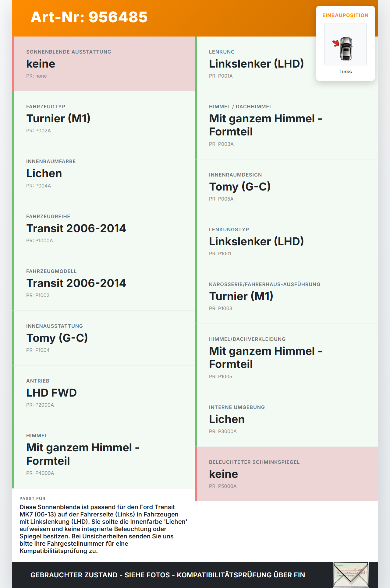Click the 'Gebrauchter Zustand' footer banner text
This screenshot has height=588, width=390.
pos(168,575)
